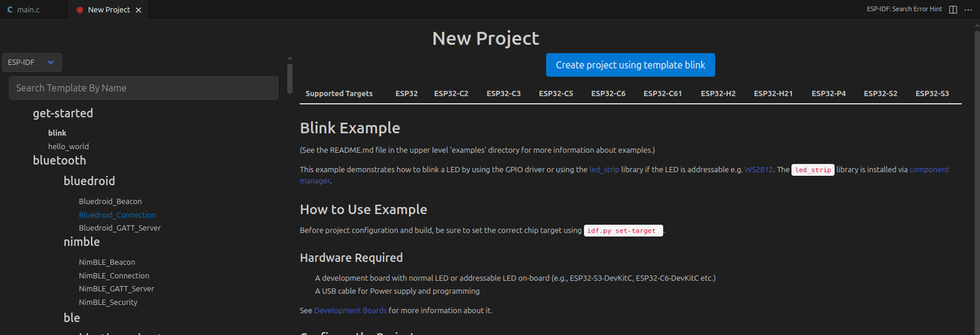
Task: Click the C file icon on main.c tab
Action: click(9, 10)
